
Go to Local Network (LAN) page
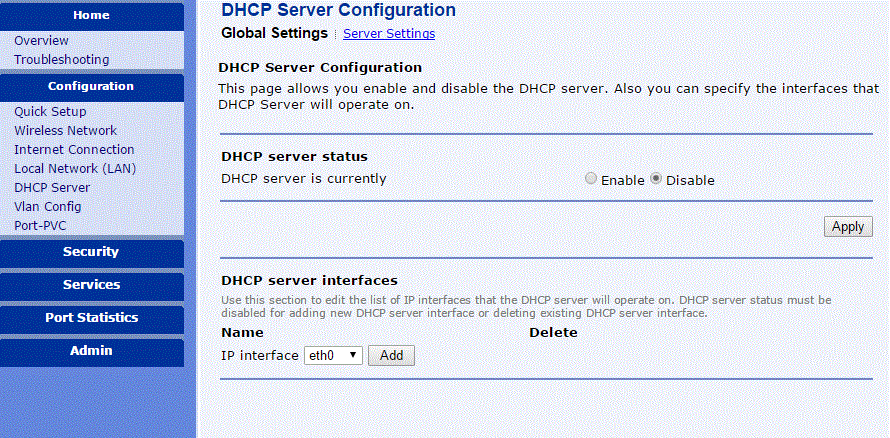point(75,169)
